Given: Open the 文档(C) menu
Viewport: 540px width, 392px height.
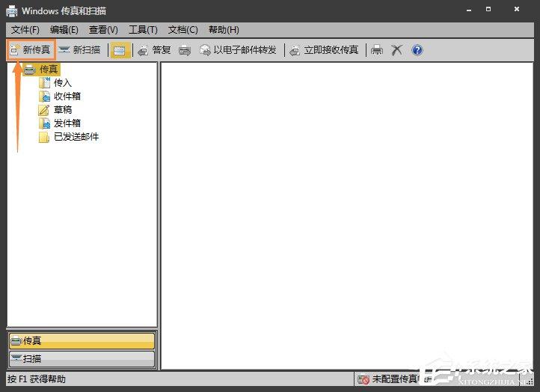Looking at the screenshot, I should pos(182,30).
